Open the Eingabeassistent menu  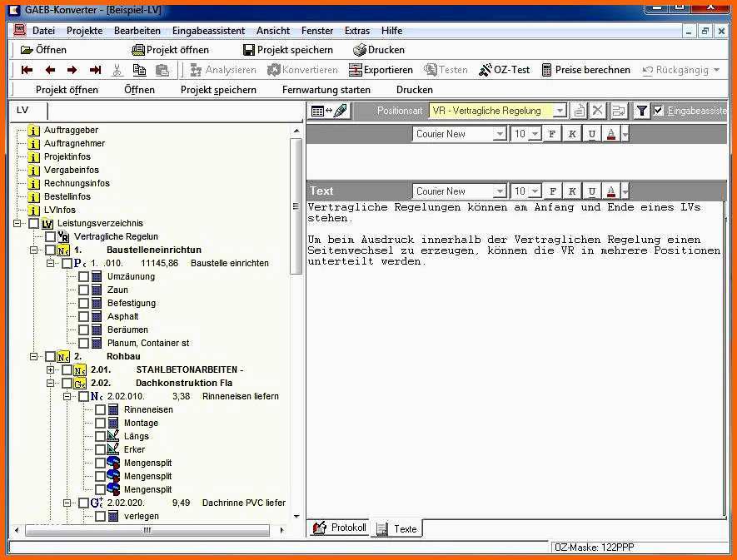tap(208, 31)
